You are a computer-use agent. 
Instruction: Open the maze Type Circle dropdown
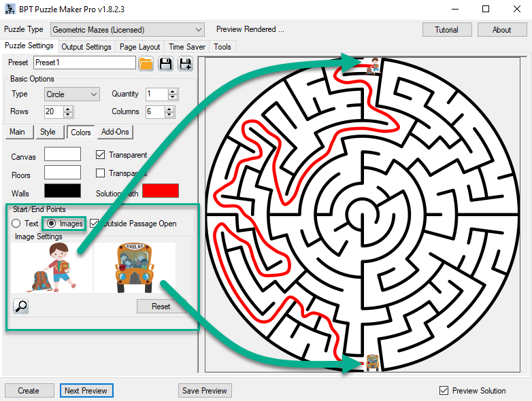(93, 94)
